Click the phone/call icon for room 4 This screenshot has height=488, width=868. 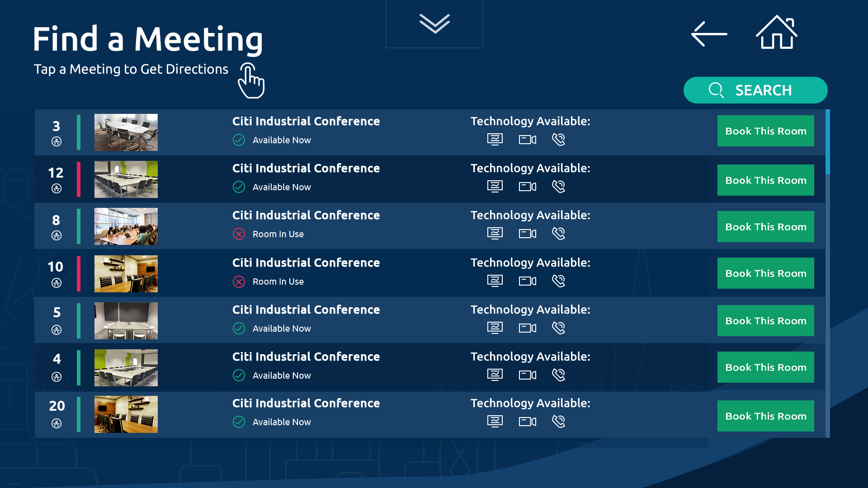point(557,375)
